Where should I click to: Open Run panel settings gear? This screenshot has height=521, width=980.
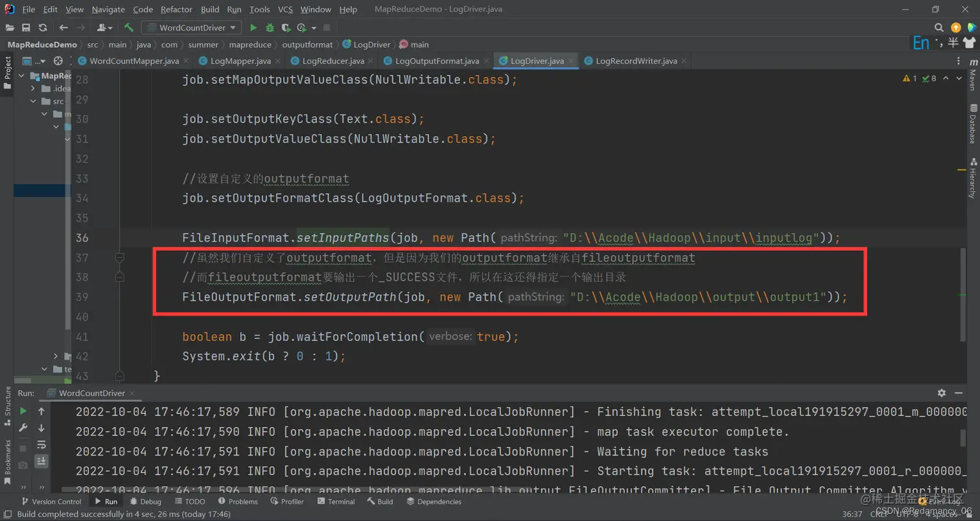pyautogui.click(x=942, y=393)
